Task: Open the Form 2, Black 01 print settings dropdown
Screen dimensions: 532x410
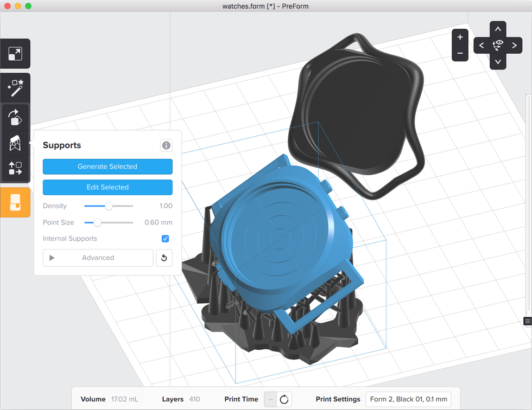Action: point(408,399)
